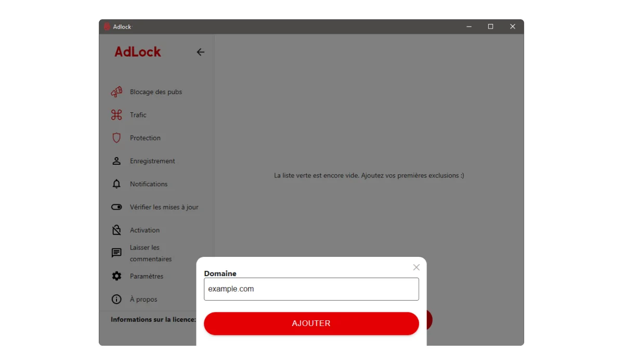This screenshot has width=624, height=364.
Task: Click the Domaine label text
Action: [220, 274]
